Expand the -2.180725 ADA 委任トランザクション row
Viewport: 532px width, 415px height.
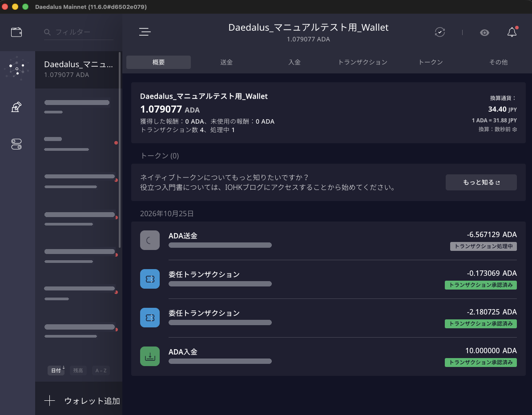point(328,318)
